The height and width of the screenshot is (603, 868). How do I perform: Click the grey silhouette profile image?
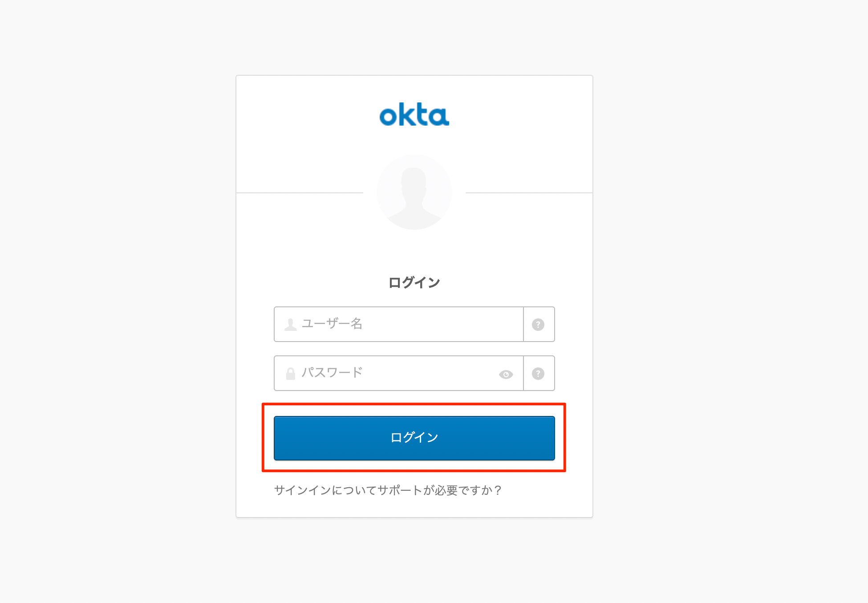[x=414, y=192]
